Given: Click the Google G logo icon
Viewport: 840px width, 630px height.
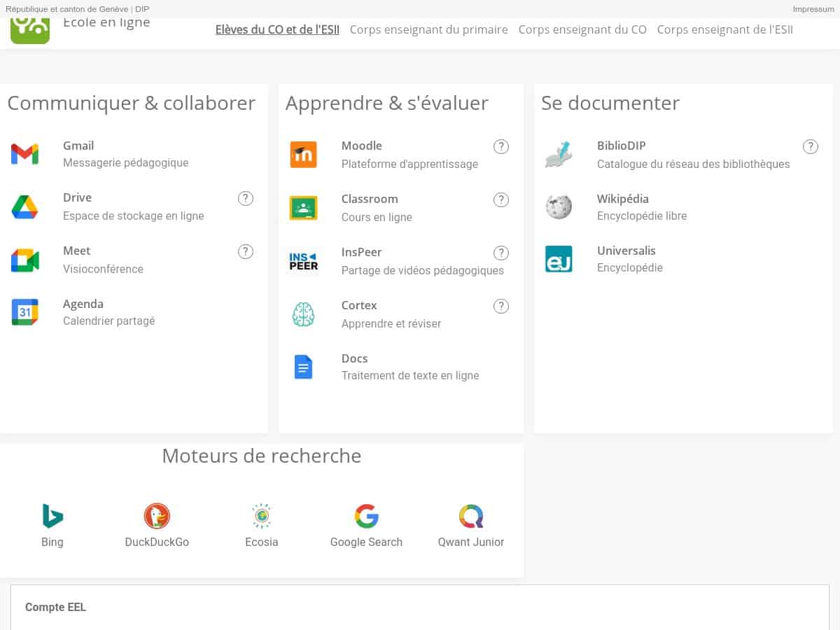Looking at the screenshot, I should coord(366,517).
